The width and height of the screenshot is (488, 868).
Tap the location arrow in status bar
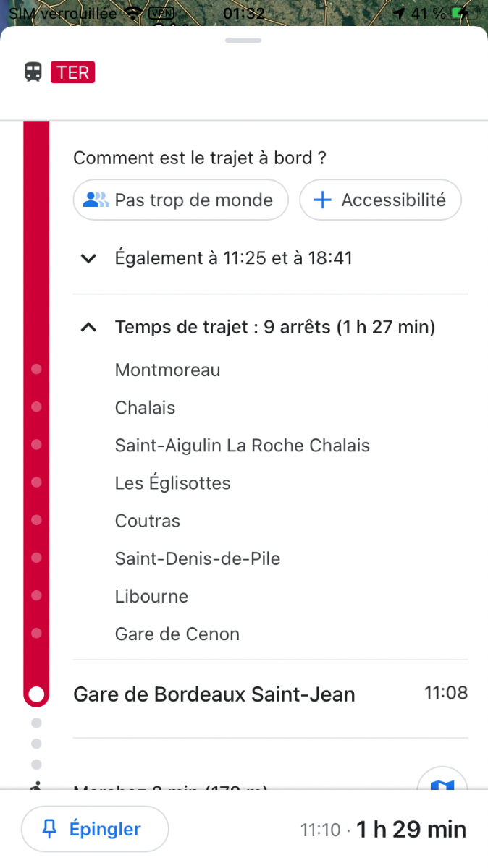399,14
